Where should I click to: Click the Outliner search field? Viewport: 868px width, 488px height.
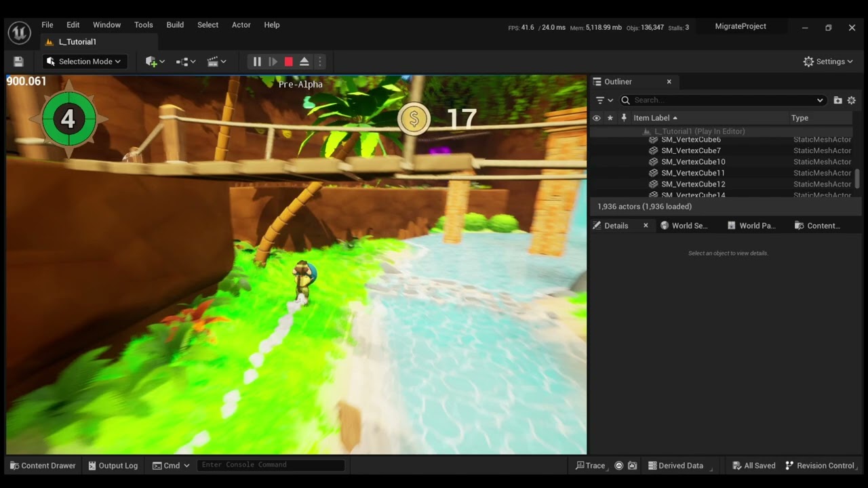pos(722,100)
